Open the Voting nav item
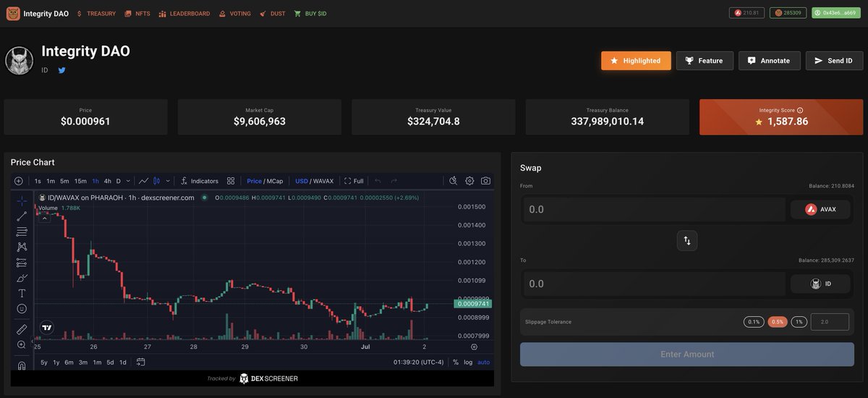Viewport: 868px width, 398px height. click(235, 14)
